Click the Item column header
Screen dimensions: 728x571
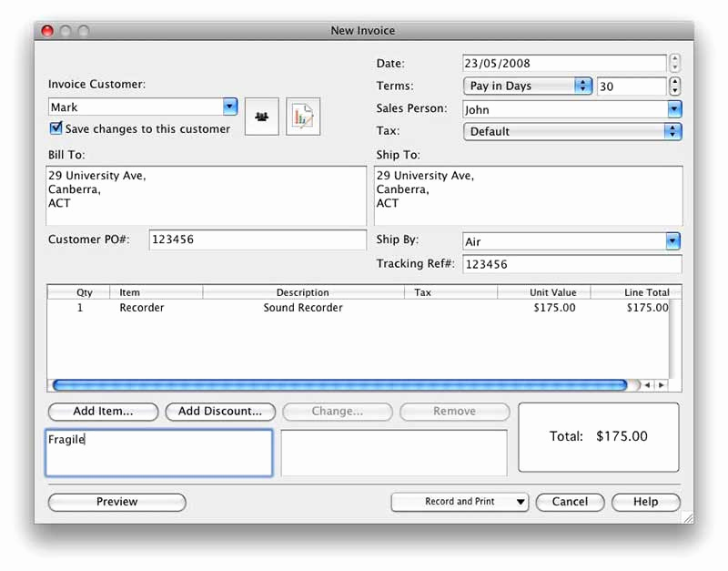156,292
